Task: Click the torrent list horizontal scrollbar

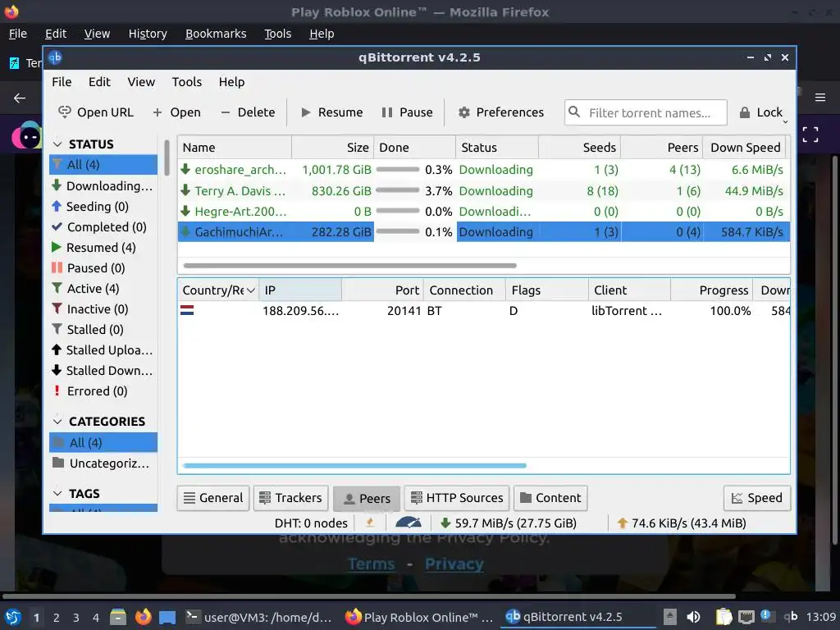Action: tap(349, 265)
